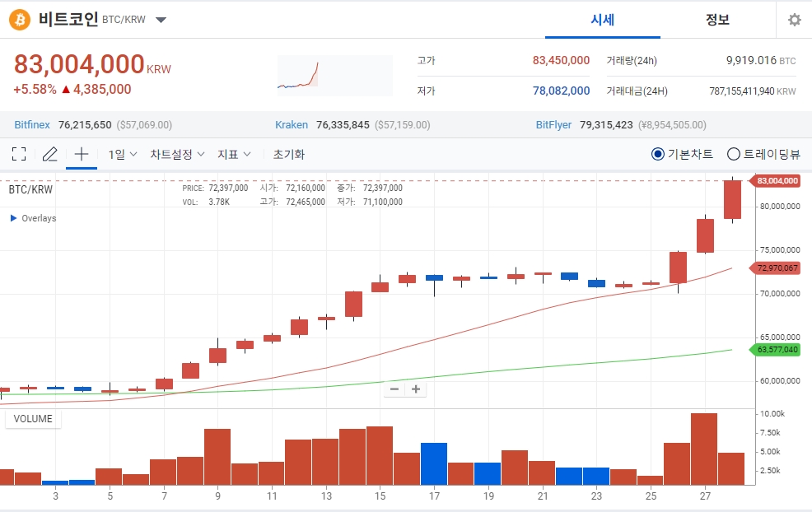This screenshot has height=512, width=812.
Task: Switch to the 시세 tab
Action: pyautogui.click(x=602, y=20)
